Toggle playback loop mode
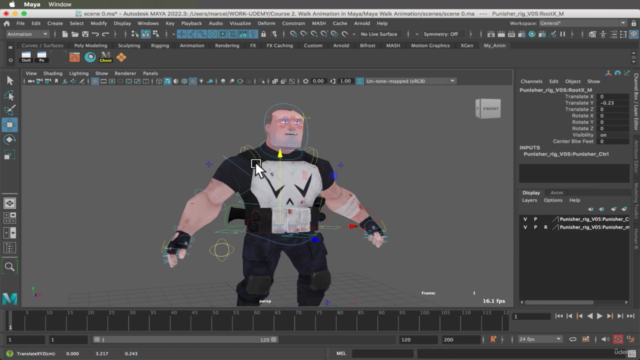 tap(573, 339)
